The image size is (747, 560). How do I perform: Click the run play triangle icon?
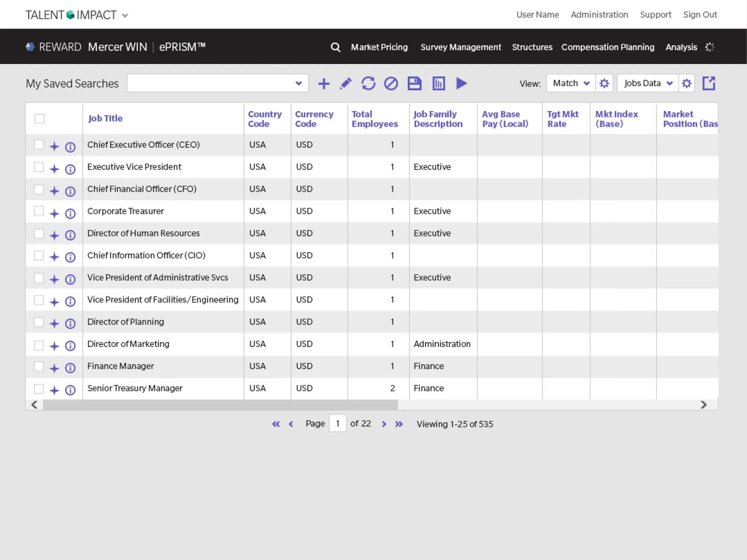[461, 83]
